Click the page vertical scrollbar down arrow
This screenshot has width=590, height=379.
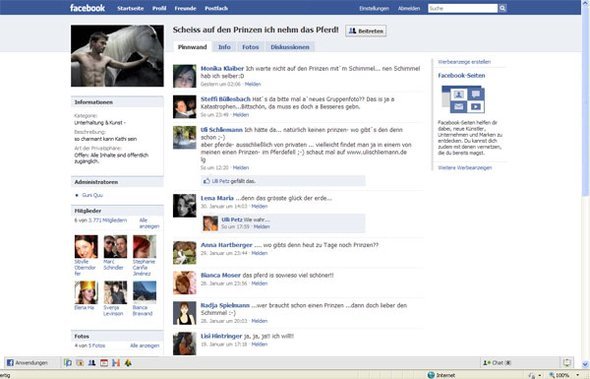click(x=585, y=364)
